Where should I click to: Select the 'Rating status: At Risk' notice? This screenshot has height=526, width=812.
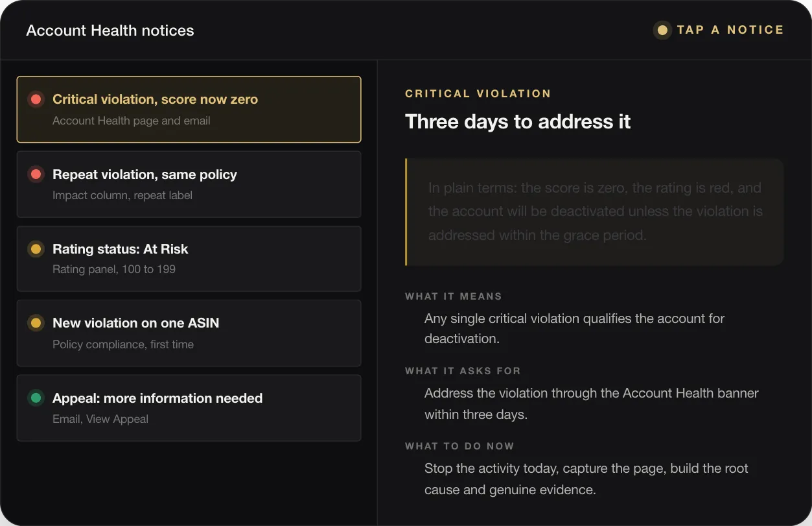click(x=189, y=259)
